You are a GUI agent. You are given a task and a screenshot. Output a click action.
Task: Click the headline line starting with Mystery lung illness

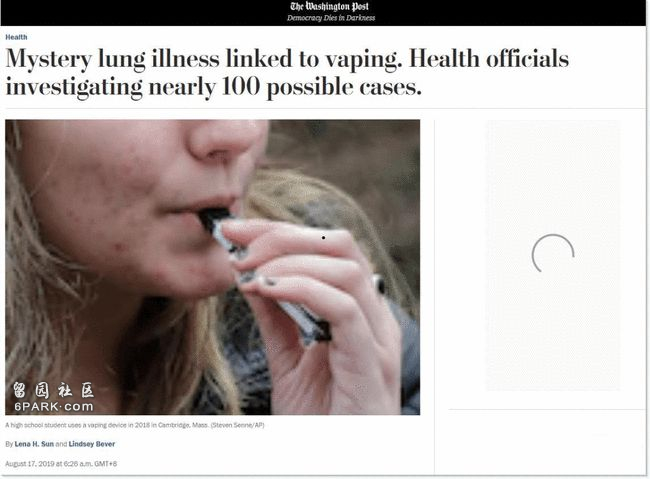(x=287, y=59)
